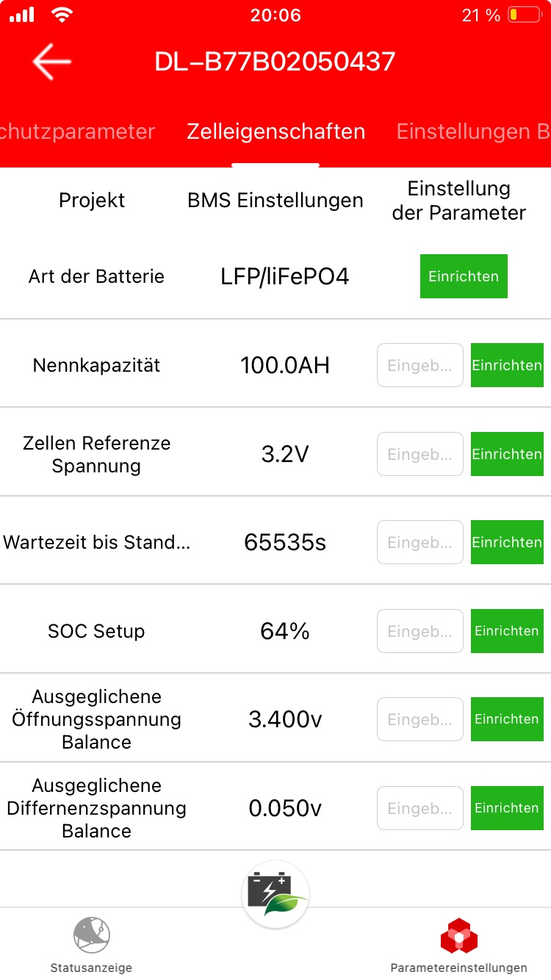This screenshot has height=980, width=551.
Task: Focus the Öffnungsspannung Balance input field
Action: tap(420, 719)
